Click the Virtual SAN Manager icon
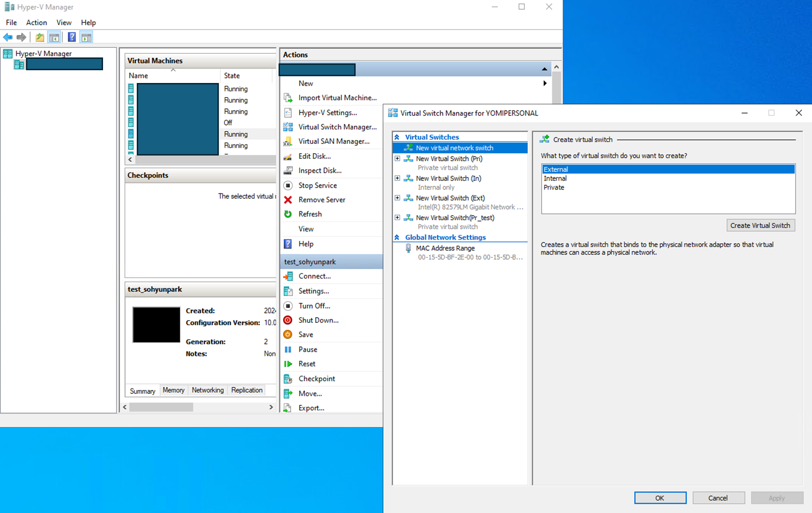The height and width of the screenshot is (513, 812). pos(288,141)
